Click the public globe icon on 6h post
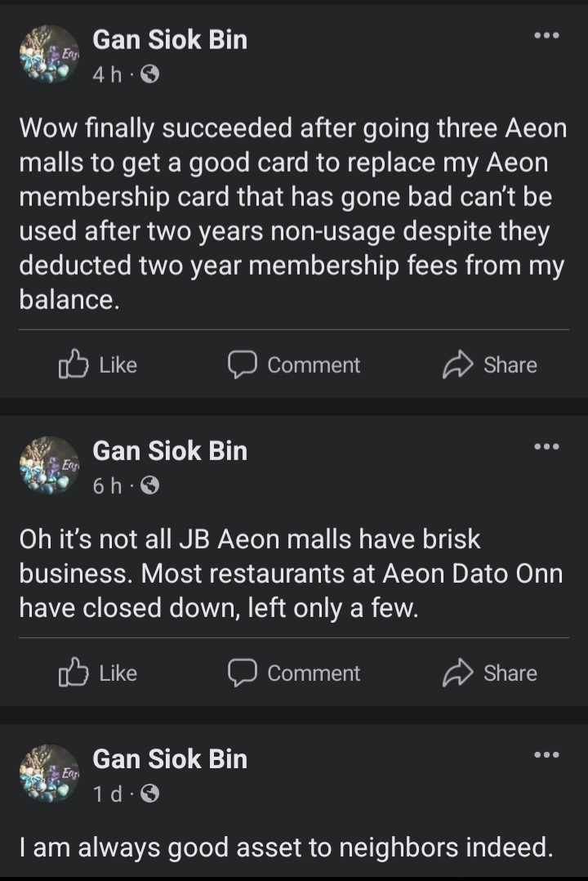This screenshot has height=881, width=588. (149, 486)
